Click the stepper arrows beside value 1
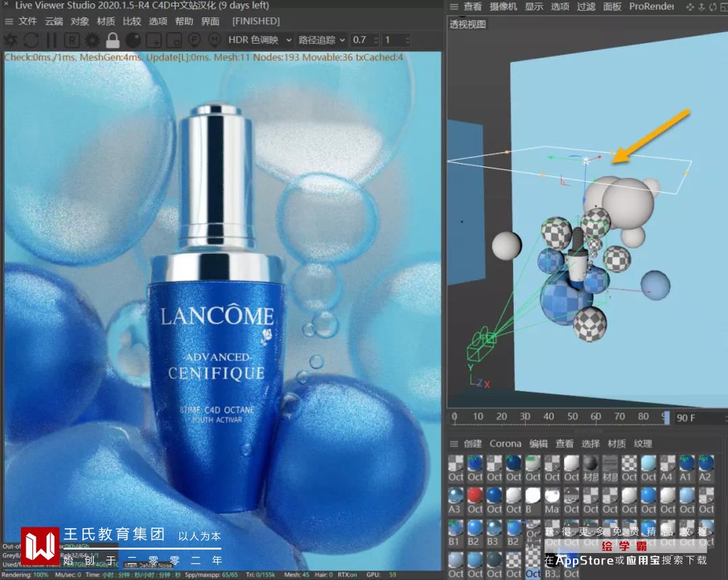Image resolution: width=728 pixels, height=580 pixels. click(x=408, y=40)
